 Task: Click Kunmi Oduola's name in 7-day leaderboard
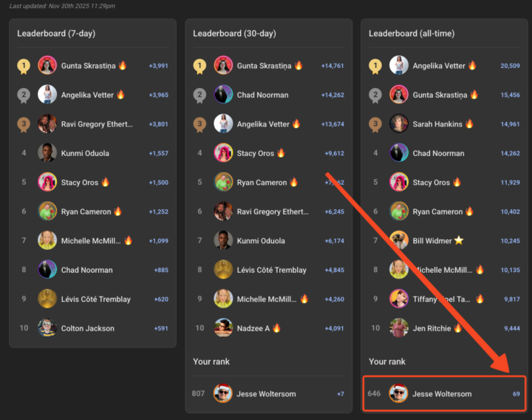click(x=85, y=153)
